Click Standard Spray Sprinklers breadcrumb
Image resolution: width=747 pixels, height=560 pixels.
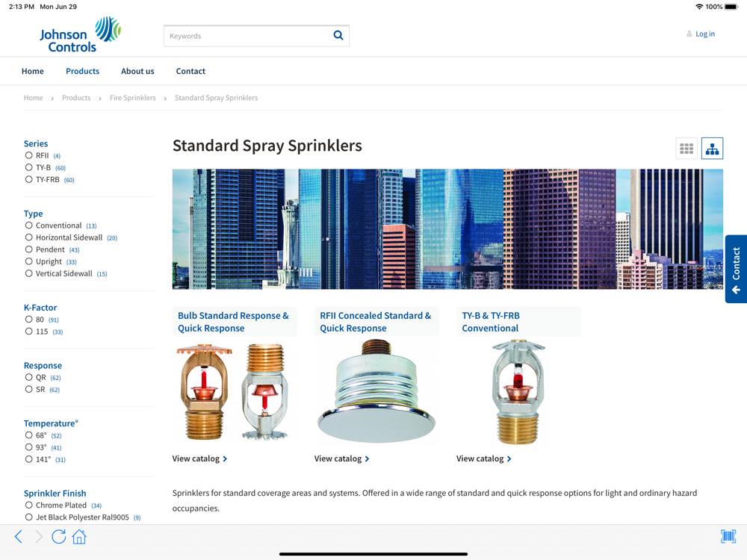pyautogui.click(x=217, y=98)
